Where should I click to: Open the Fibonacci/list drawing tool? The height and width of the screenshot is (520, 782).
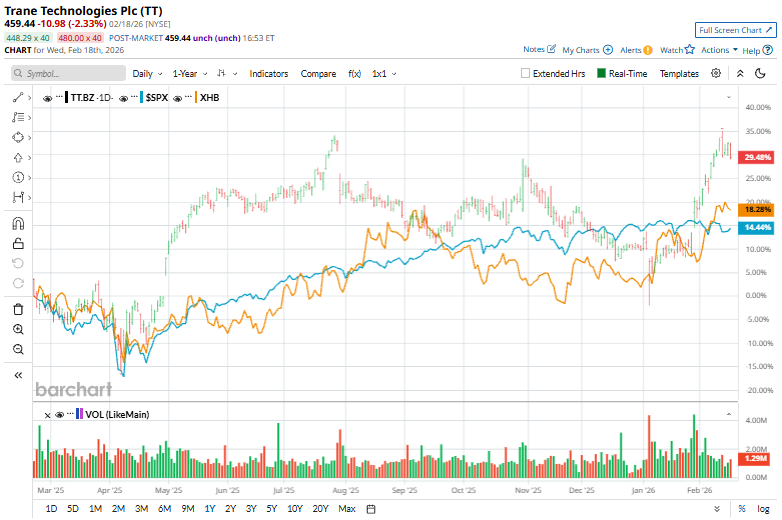18,118
